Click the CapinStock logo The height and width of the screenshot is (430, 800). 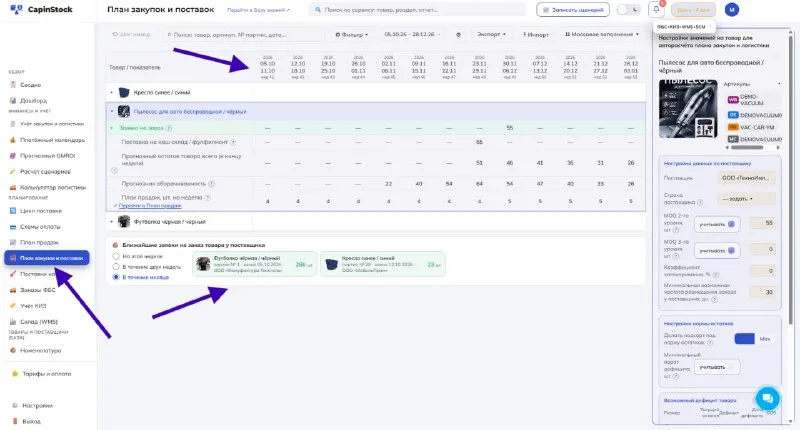(41, 9)
